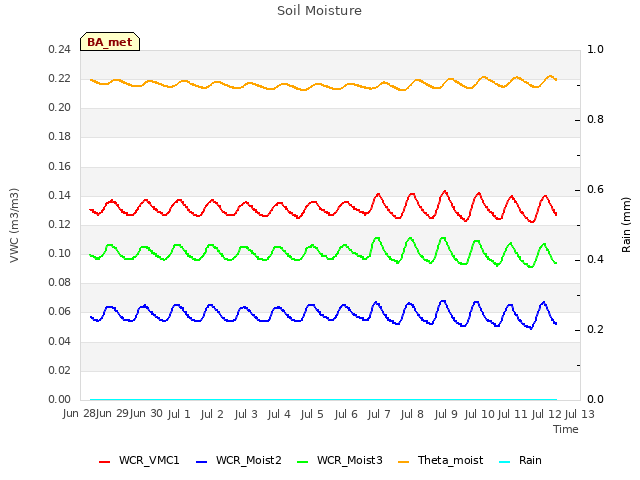Click the red WCR_VMC1 legend swatch
Image resolution: width=640 pixels, height=480 pixels.
pyautogui.click(x=104, y=462)
